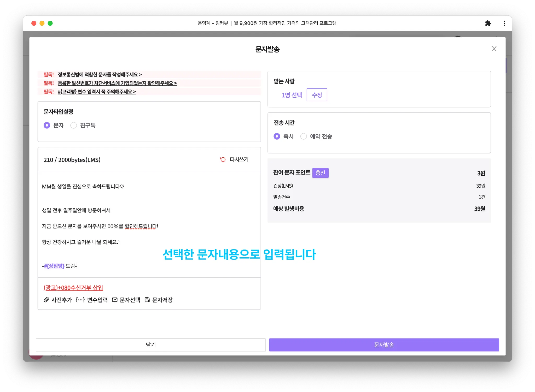Open the 발신번호 차단서비스 notice link
This screenshot has height=392, width=535.
coord(117,83)
